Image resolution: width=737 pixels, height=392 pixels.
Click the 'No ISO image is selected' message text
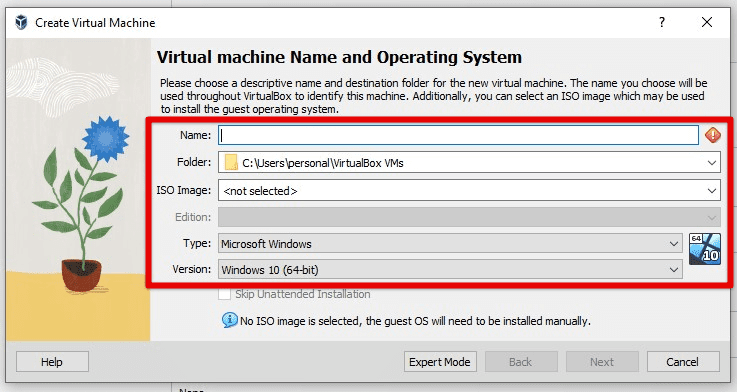pos(415,321)
